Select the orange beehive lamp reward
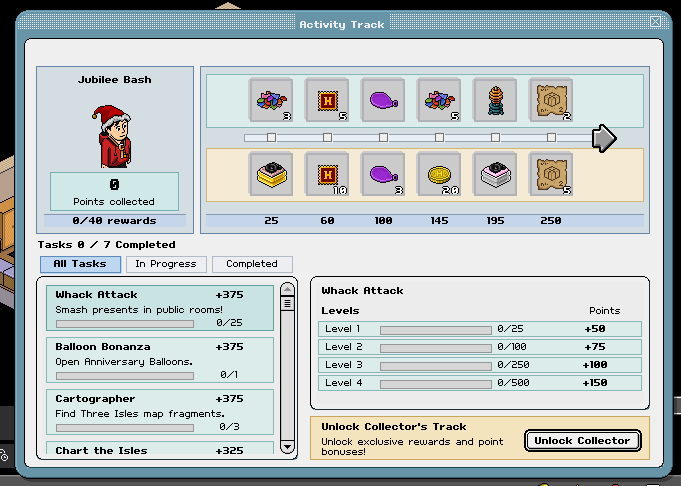This screenshot has height=486, width=681. click(495, 100)
